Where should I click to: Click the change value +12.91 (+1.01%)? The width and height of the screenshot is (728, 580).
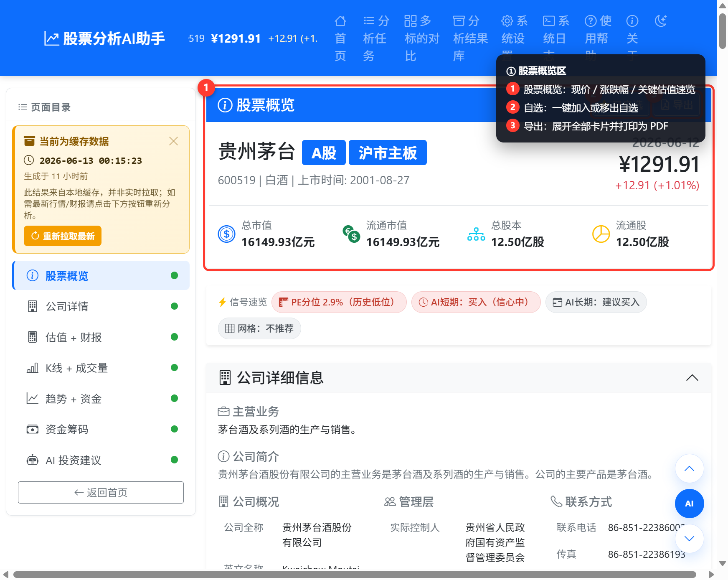point(657,185)
